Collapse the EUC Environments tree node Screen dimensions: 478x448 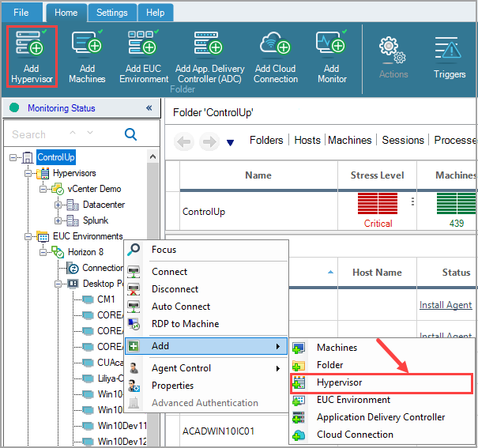[x=28, y=236]
